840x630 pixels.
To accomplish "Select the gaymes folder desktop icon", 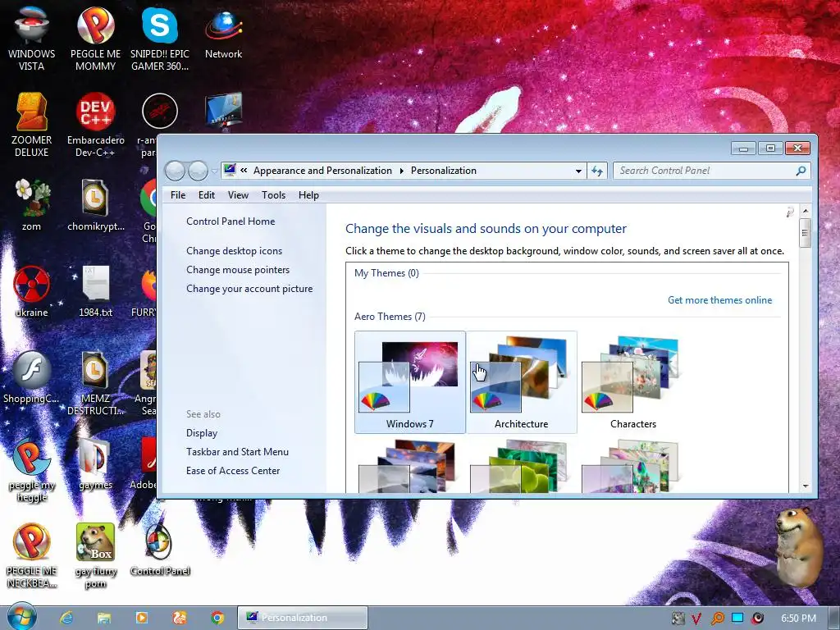I will 95,464.
